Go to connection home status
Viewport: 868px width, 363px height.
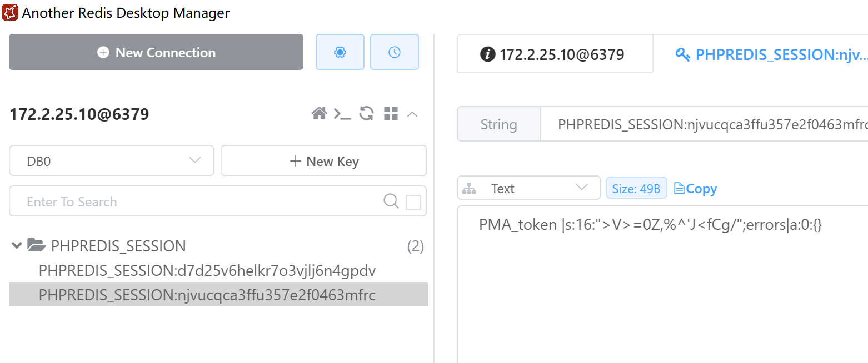(319, 114)
